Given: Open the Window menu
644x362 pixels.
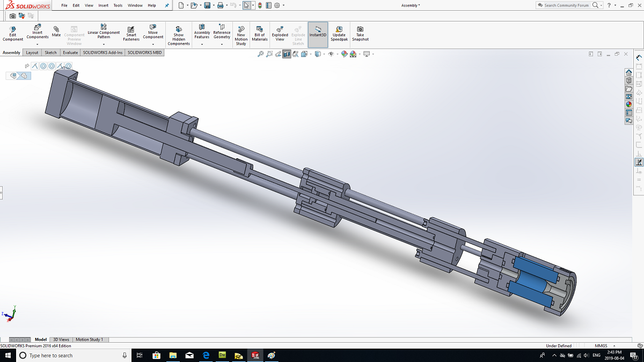Looking at the screenshot, I should [x=135, y=5].
